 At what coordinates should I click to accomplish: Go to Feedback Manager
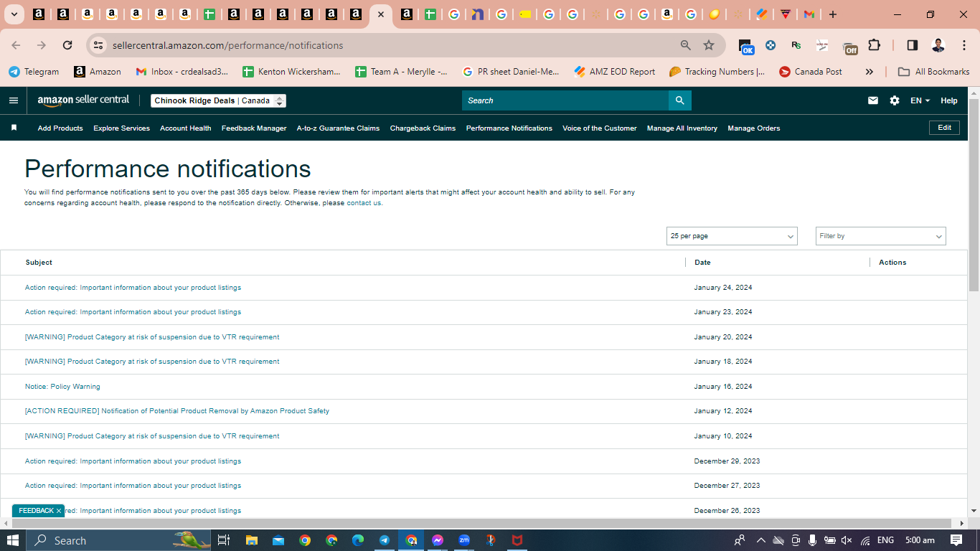(254, 128)
